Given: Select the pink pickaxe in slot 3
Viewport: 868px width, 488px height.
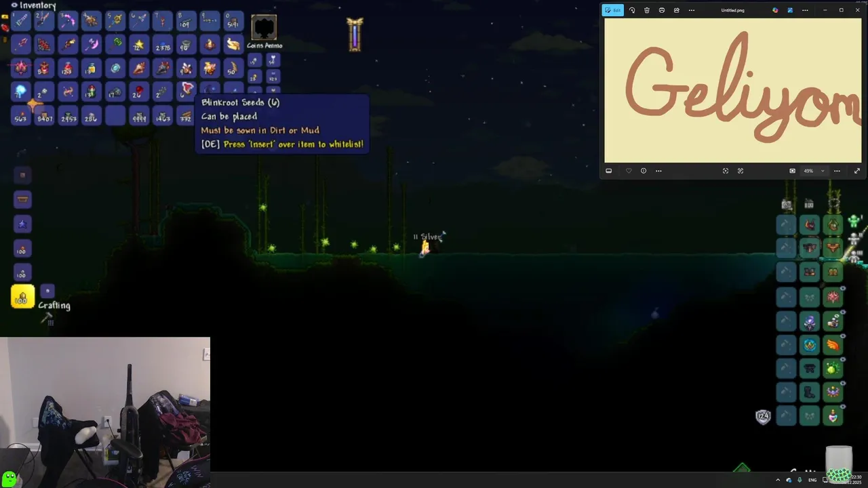Looking at the screenshot, I should [x=68, y=22].
